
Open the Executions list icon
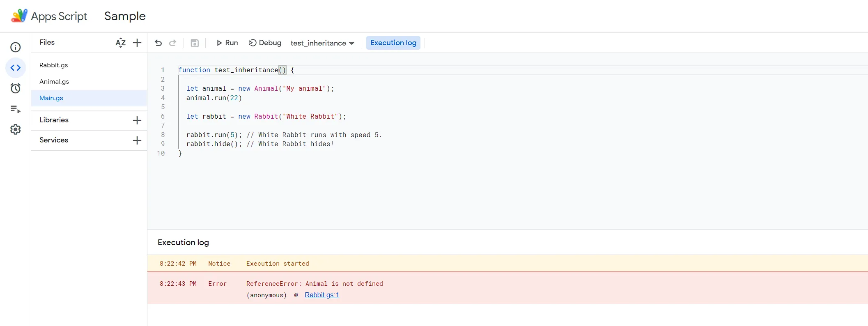coord(16,109)
